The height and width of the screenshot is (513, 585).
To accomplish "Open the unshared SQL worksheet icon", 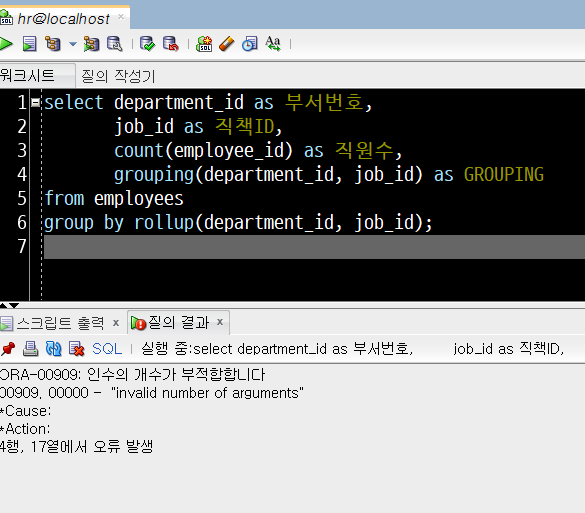I will tap(204, 44).
